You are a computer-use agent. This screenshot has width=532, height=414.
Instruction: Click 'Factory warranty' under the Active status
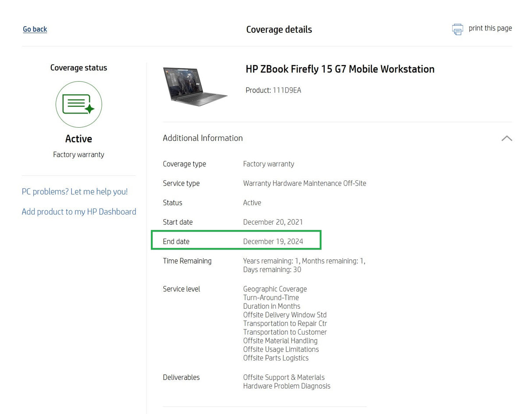tap(79, 154)
